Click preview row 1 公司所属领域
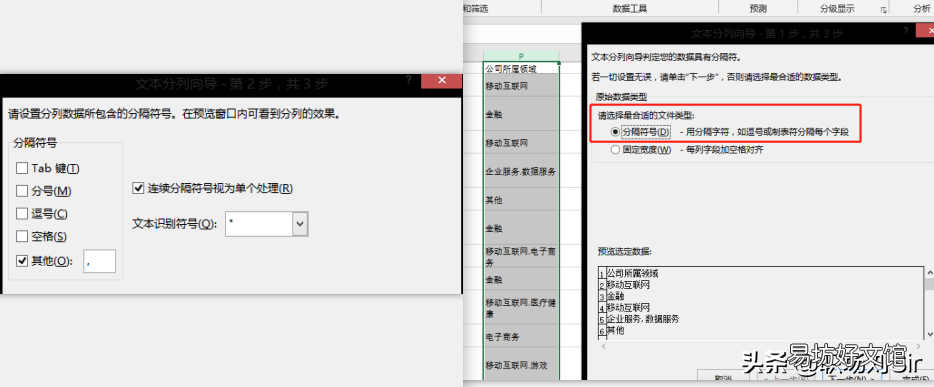 [633, 273]
